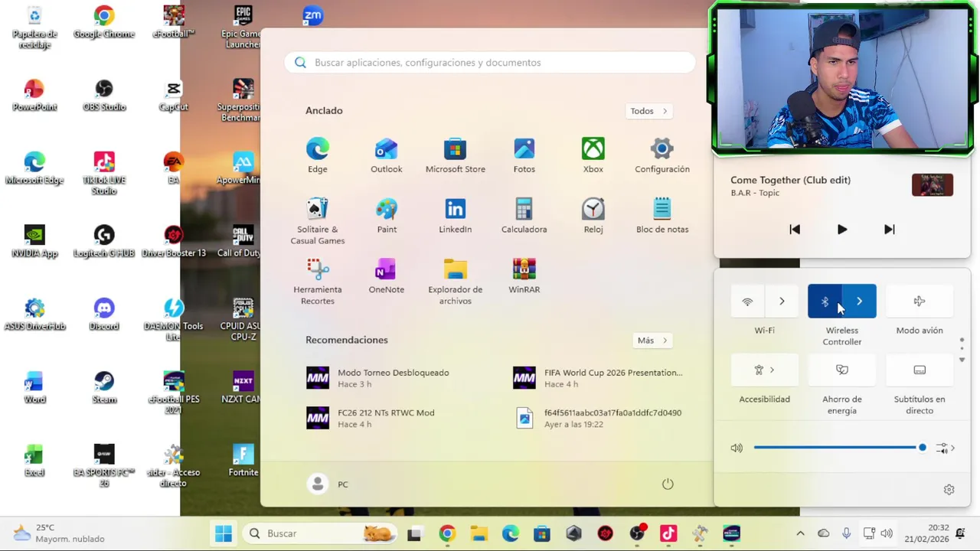
Task: Skip to previous track
Action: 795,230
